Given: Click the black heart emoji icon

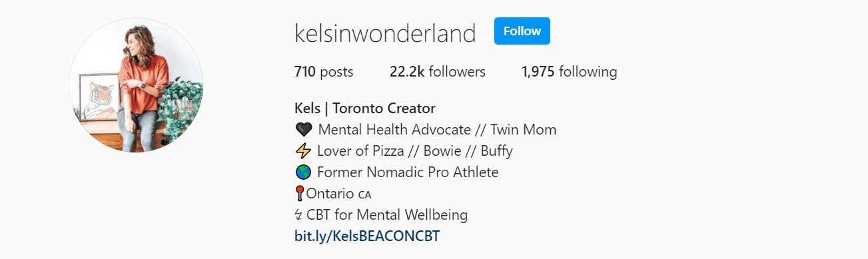Looking at the screenshot, I should [302, 130].
